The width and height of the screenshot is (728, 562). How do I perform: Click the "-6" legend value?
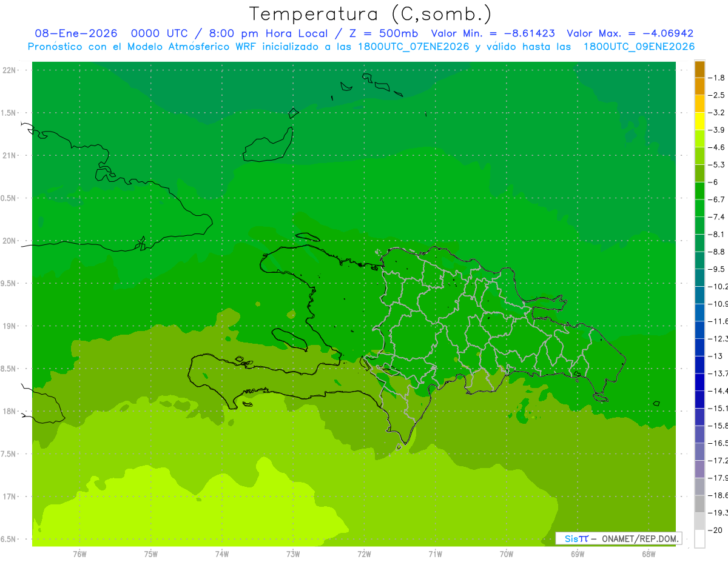[x=715, y=182]
